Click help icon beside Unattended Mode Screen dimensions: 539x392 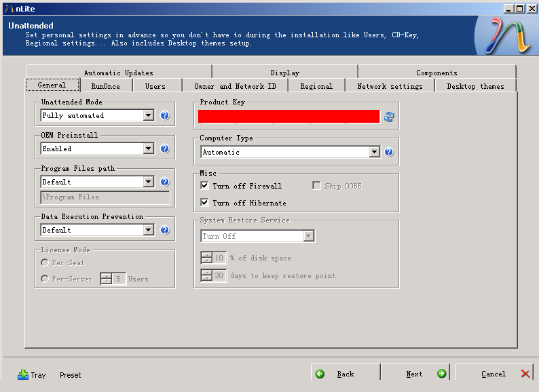164,116
